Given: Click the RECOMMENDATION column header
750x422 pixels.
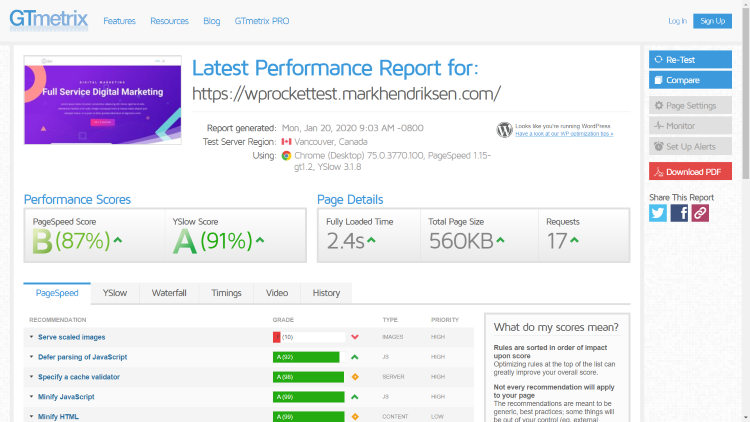Looking at the screenshot, I should tap(58, 320).
